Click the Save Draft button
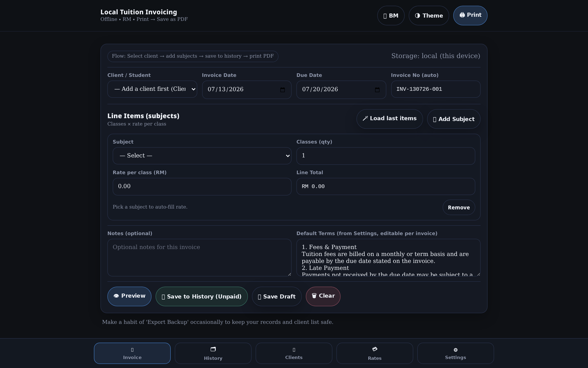Image resolution: width=588 pixels, height=368 pixels. (276, 296)
